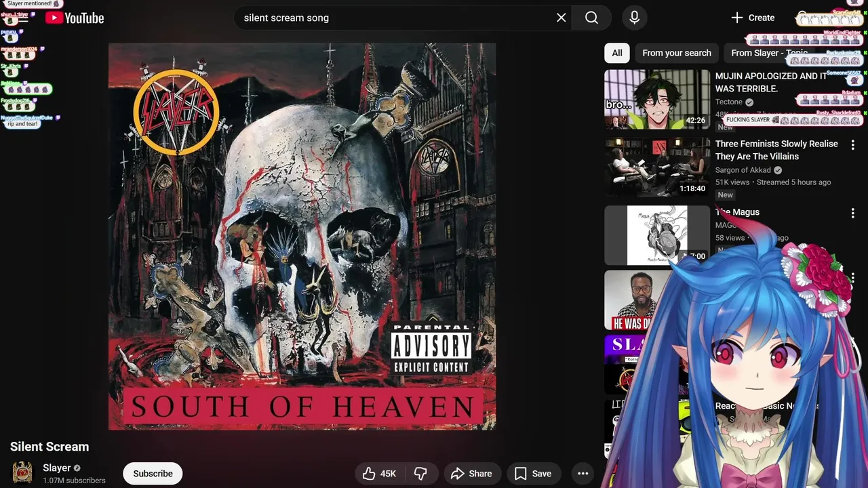
Task: Click the South of Heaven album video player
Action: click(x=302, y=236)
